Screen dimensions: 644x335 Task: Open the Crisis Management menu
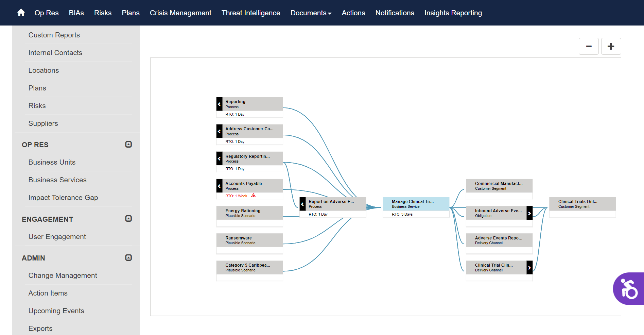(180, 13)
